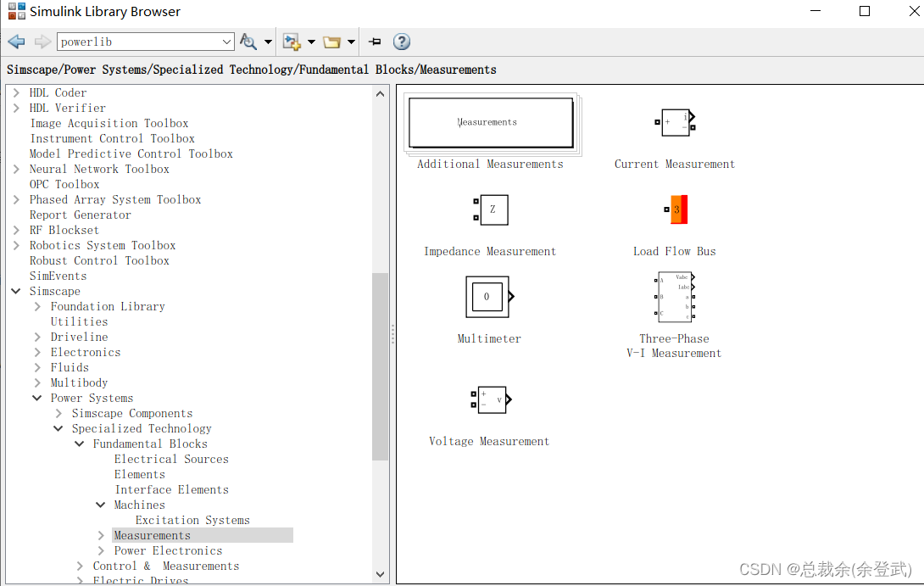924x586 pixels.
Task: Expand the Foundation Library node
Action: pos(37,306)
